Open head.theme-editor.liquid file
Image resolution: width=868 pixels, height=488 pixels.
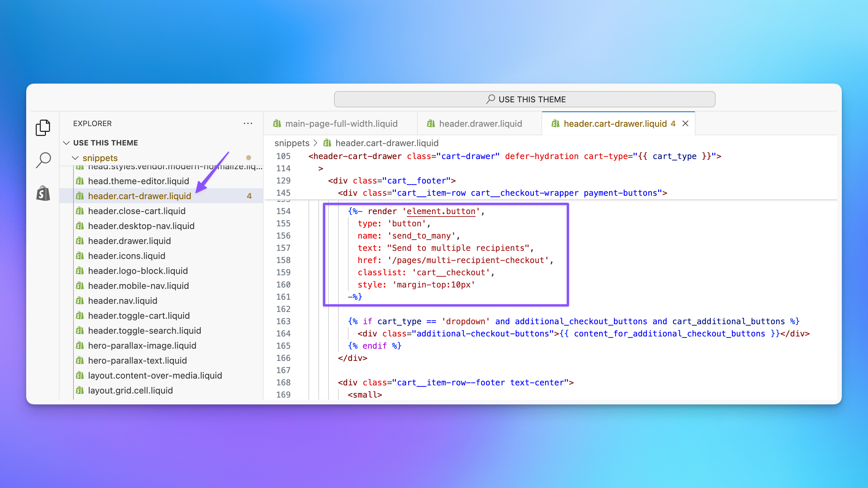[x=138, y=181]
